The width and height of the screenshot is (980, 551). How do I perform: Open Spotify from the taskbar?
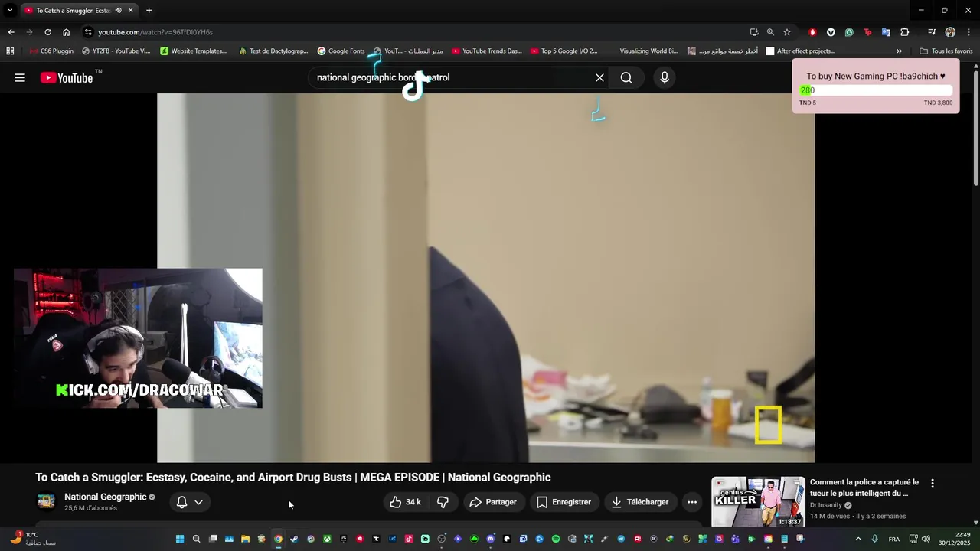tap(556, 539)
